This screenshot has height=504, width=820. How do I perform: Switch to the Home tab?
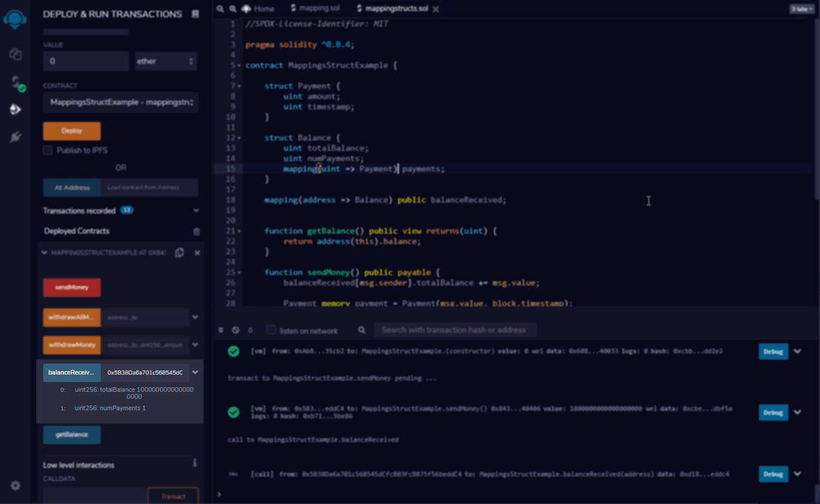click(258, 9)
